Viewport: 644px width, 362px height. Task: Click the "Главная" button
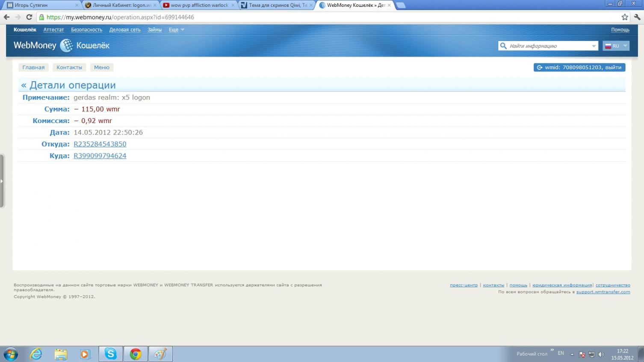click(33, 67)
